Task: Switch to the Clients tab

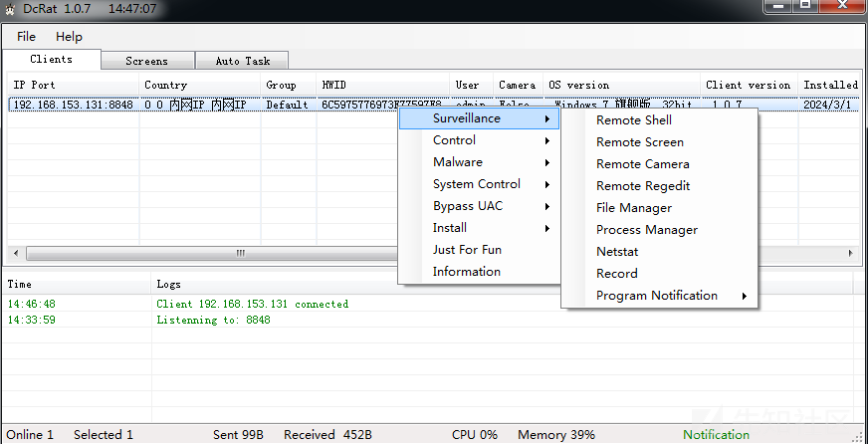Action: [51, 60]
